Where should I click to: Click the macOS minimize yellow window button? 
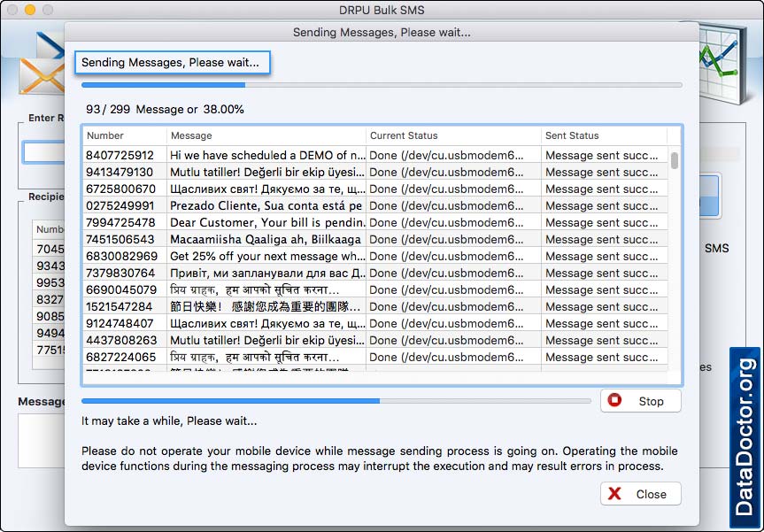click(x=30, y=10)
